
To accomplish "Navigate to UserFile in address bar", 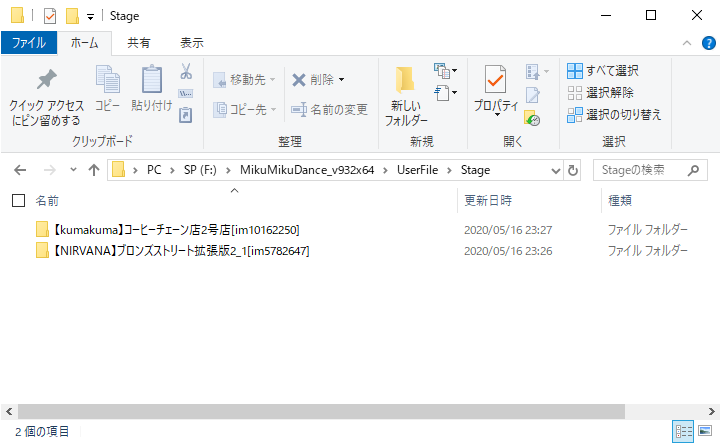I will [418, 170].
